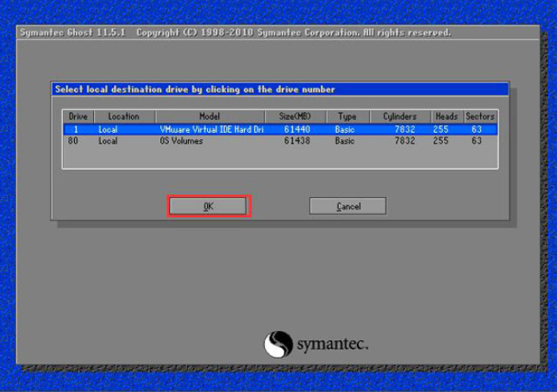Click size value 61438

tap(297, 140)
